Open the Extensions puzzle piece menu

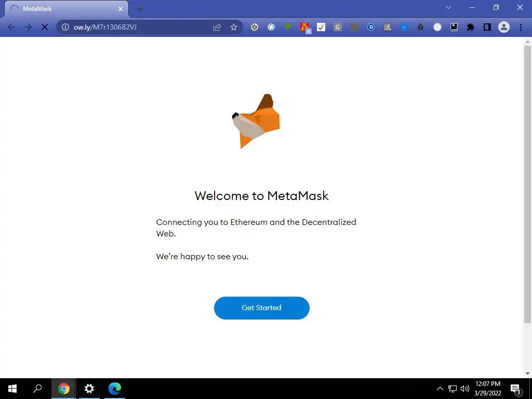click(471, 27)
